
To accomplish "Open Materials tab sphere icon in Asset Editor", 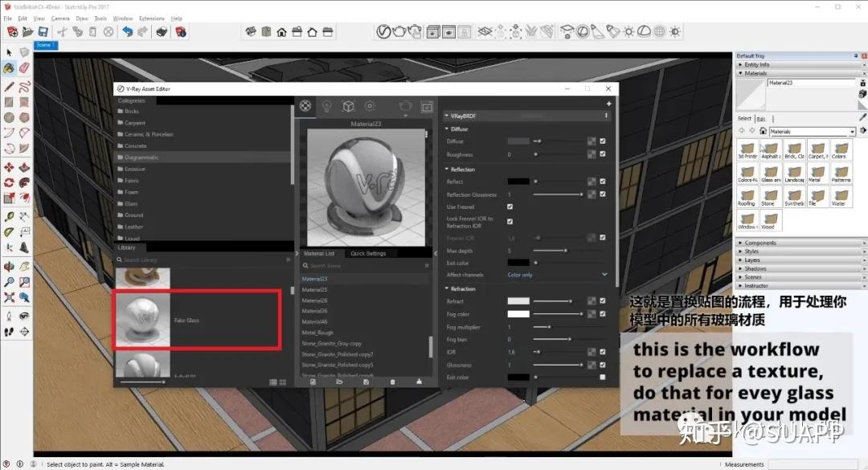I will 305,106.
